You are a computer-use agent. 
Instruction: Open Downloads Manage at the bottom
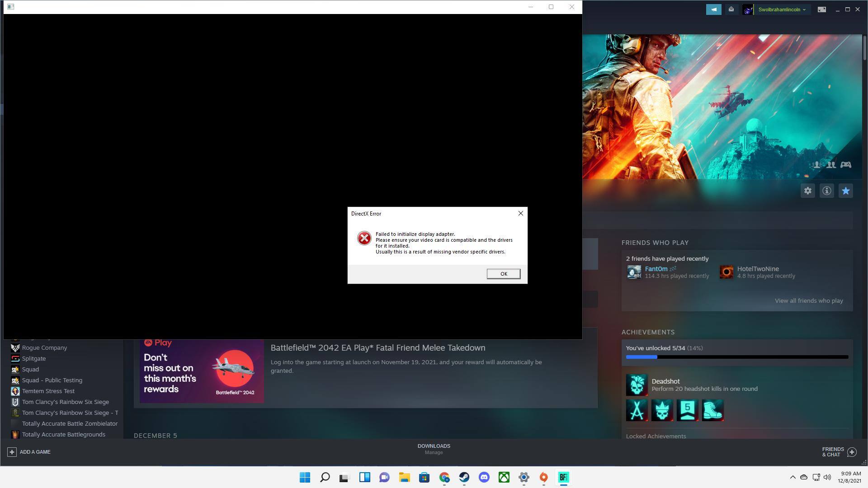pos(434,449)
